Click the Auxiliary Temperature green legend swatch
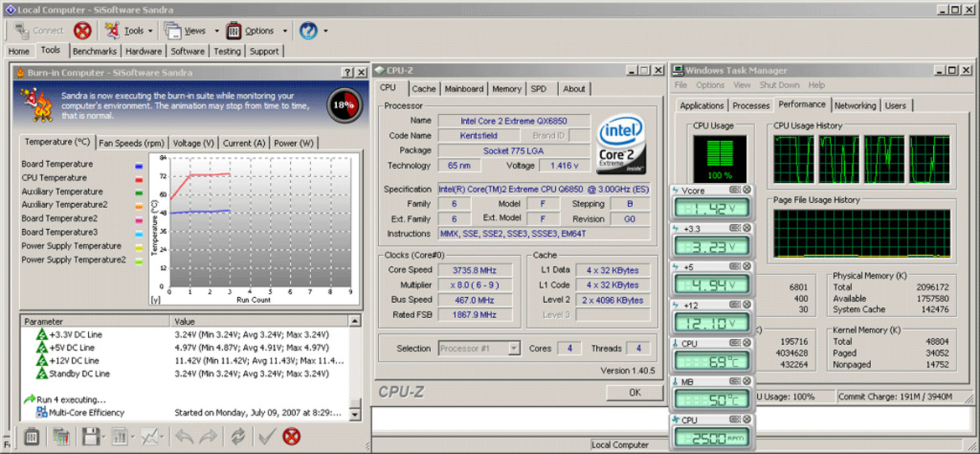 click(139, 193)
